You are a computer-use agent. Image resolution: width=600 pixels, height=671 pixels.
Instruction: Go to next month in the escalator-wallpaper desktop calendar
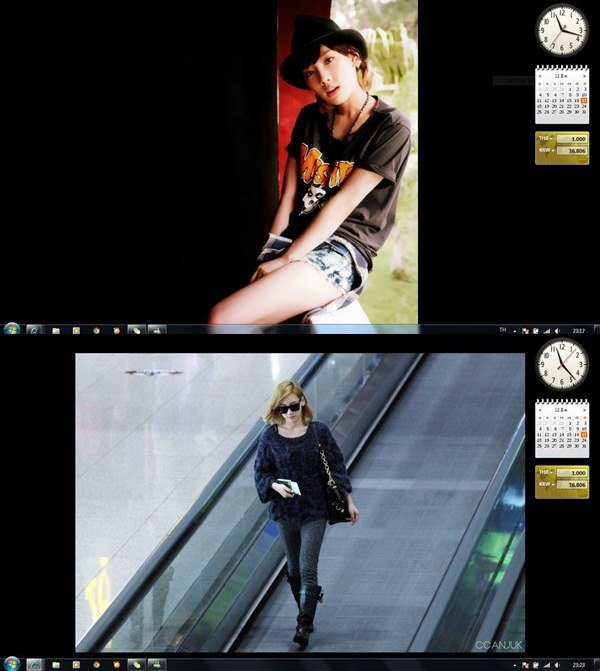(x=585, y=410)
